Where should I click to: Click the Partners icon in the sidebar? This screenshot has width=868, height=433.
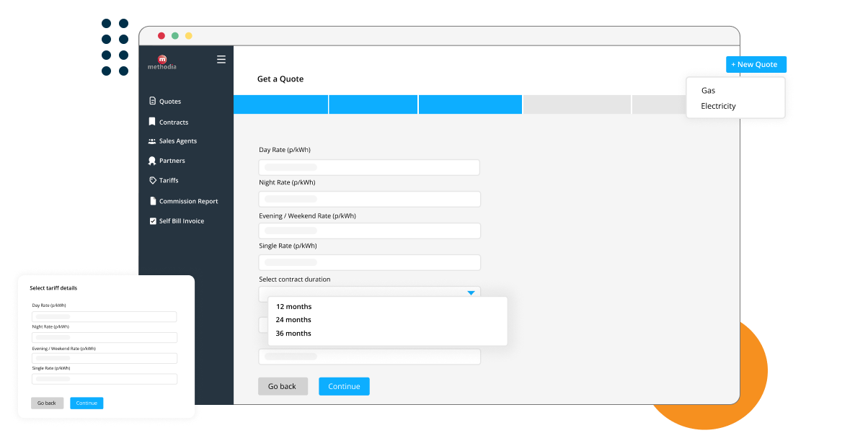(152, 160)
